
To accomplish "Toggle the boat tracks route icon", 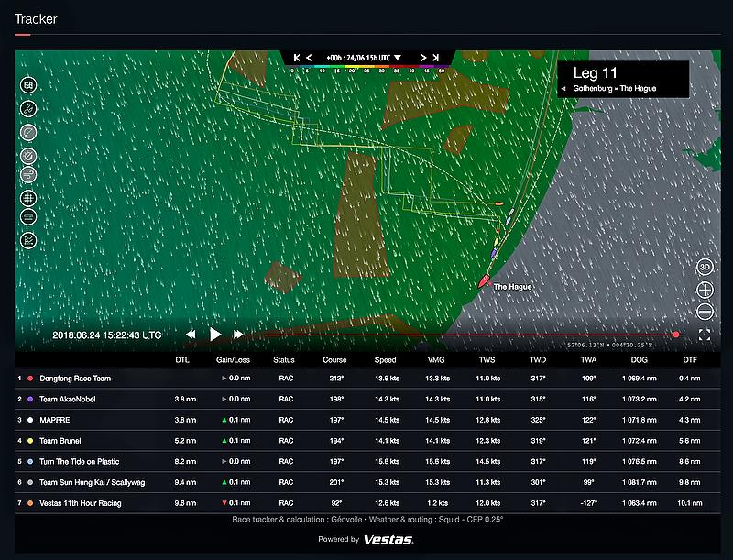I will 28,109.
